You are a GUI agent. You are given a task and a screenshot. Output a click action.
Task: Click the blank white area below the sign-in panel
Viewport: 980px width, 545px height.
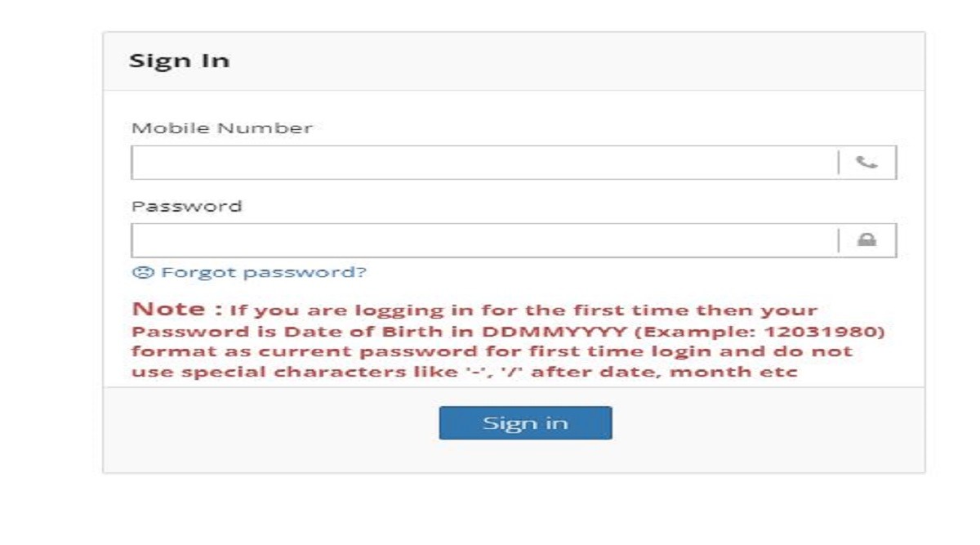pyautogui.click(x=513, y=511)
